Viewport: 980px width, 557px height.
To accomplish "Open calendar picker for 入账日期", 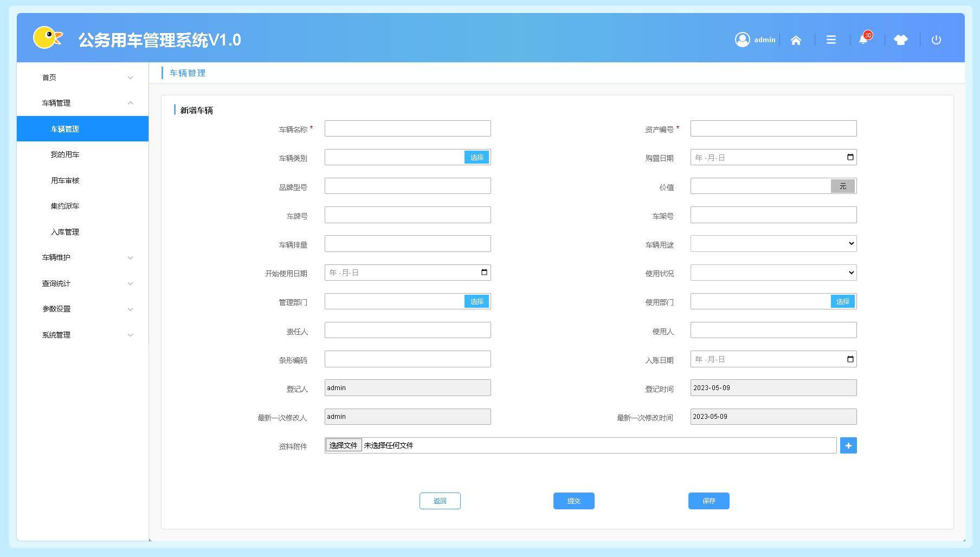I will click(850, 359).
